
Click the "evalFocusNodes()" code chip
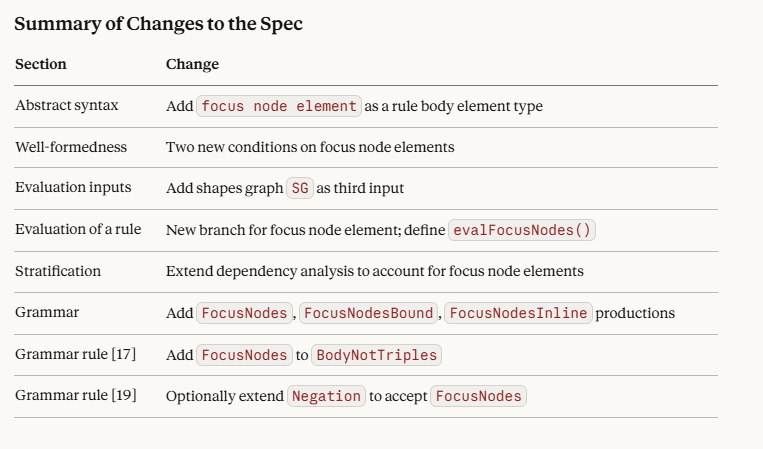(523, 230)
